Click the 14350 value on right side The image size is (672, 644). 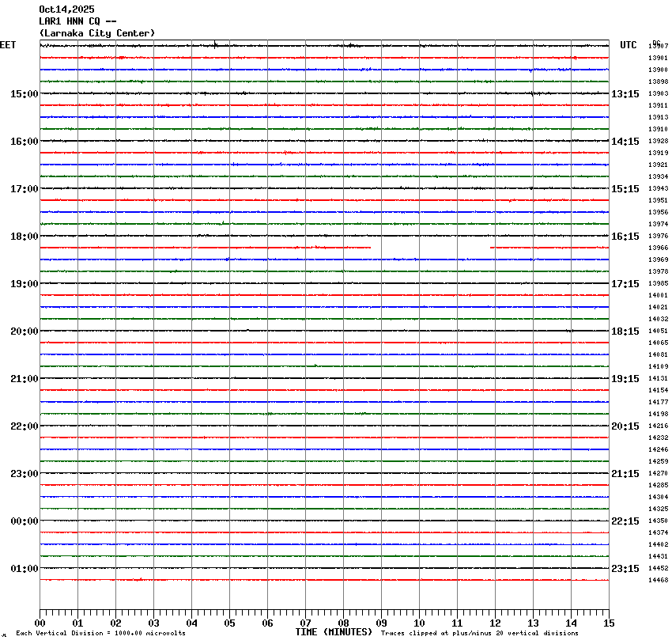(x=658, y=521)
